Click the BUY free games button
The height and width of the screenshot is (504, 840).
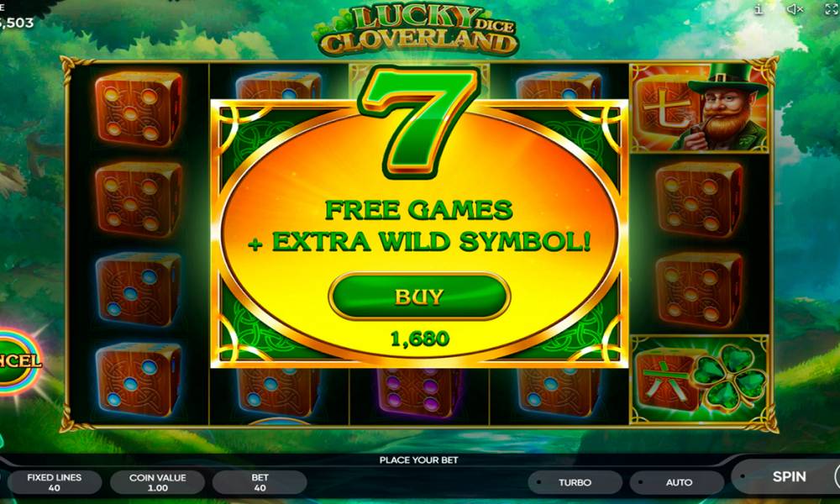point(419,297)
